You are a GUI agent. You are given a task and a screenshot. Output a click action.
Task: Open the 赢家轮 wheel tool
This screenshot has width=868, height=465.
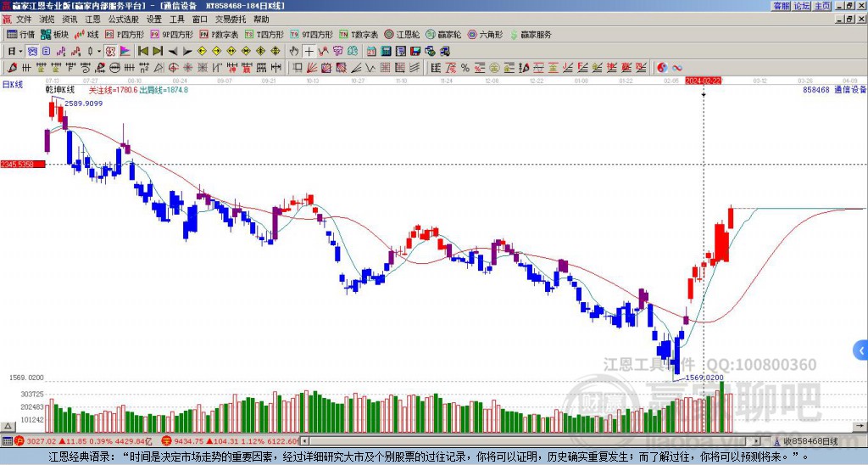444,34
